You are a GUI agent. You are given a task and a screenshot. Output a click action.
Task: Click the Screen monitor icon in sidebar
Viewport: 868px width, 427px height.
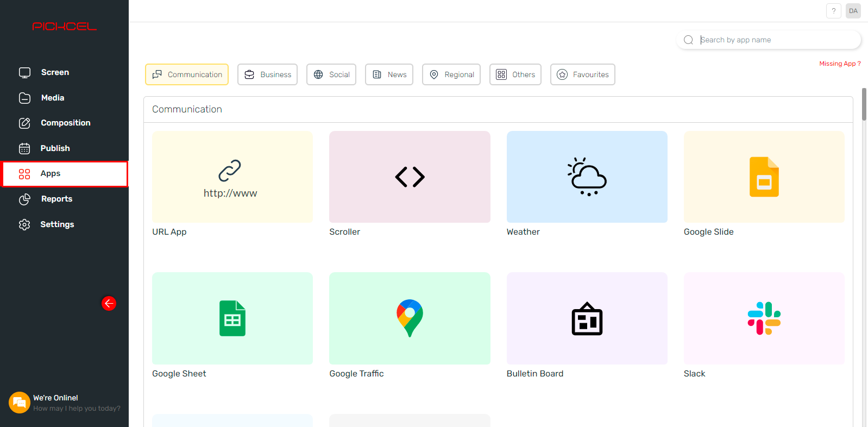(24, 72)
